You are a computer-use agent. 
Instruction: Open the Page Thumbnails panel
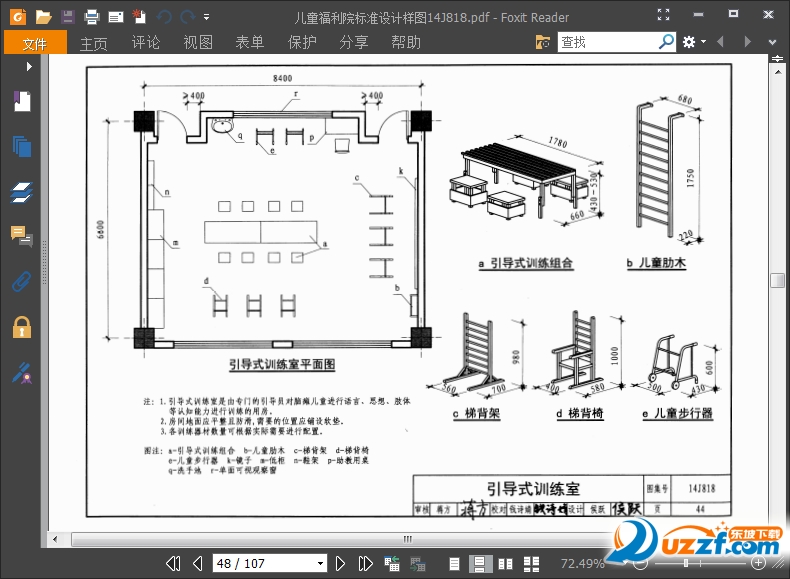22,146
